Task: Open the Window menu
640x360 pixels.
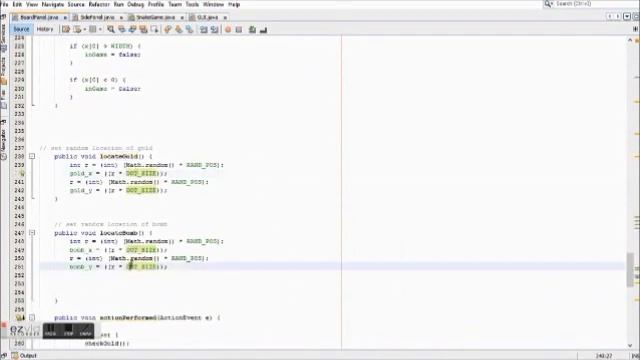Action: [213, 4]
